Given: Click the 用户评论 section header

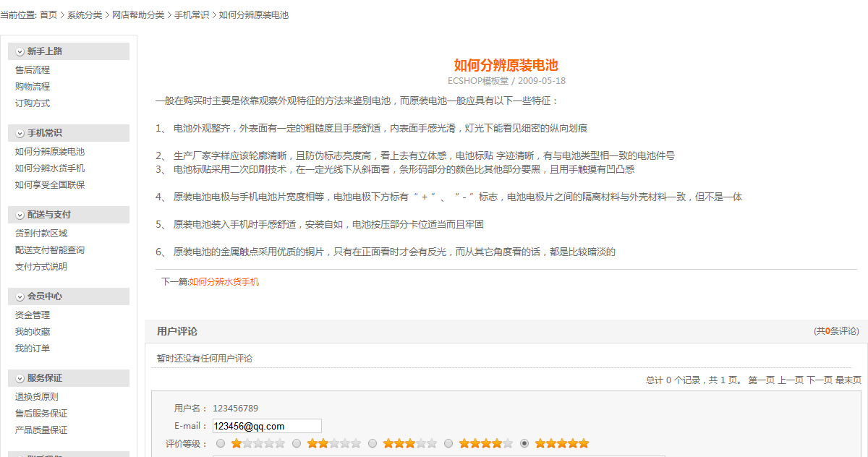Looking at the screenshot, I should point(177,331).
